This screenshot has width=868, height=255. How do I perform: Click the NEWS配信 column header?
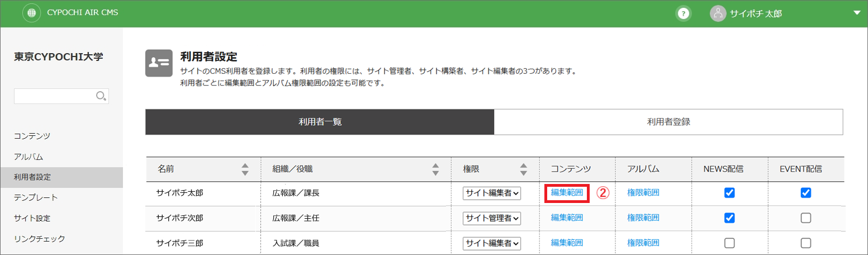[x=729, y=169]
